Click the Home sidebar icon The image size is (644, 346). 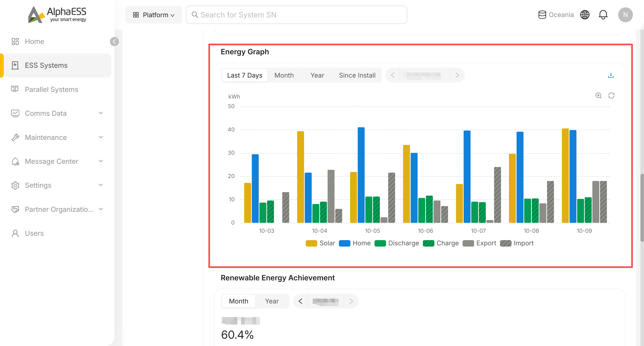pyautogui.click(x=15, y=42)
